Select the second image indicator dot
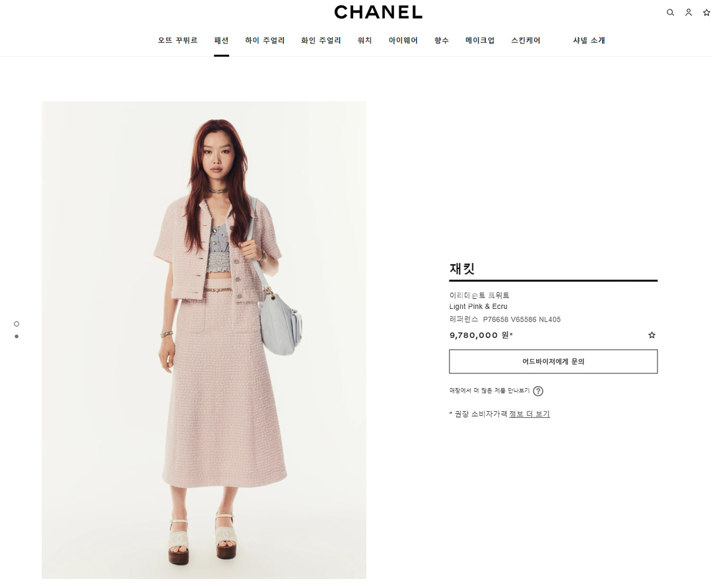This screenshot has width=713, height=588. click(17, 337)
